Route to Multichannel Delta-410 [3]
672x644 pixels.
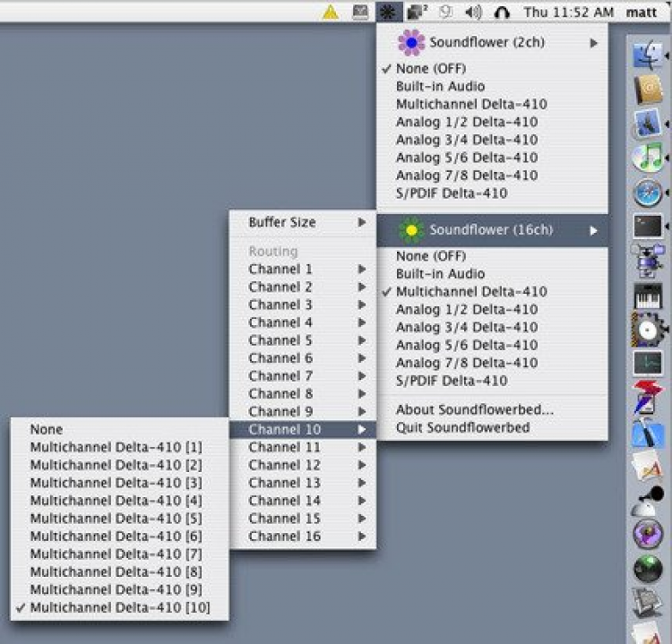click(x=120, y=483)
